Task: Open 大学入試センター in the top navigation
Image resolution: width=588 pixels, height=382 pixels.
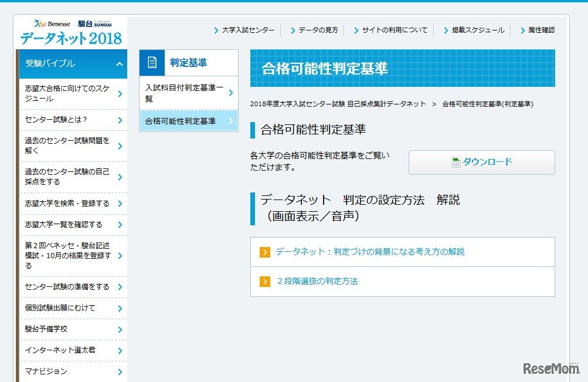Action: click(247, 29)
